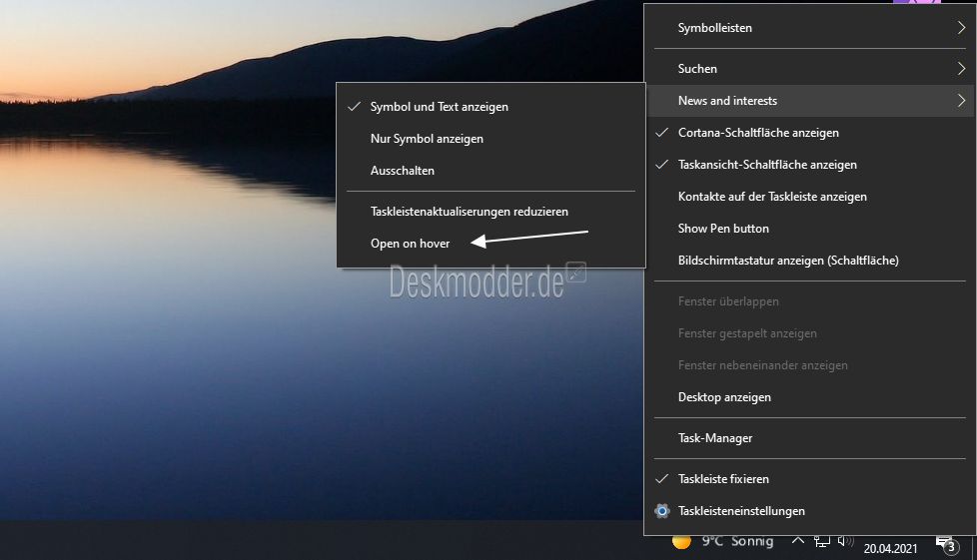Open the 9°C Sonnig weather widget

(x=723, y=541)
